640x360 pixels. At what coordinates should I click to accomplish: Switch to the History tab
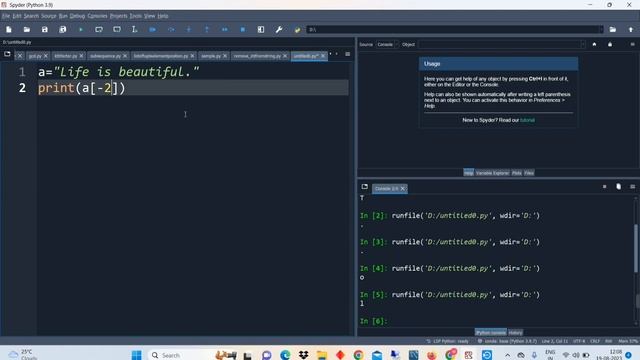pos(516,333)
